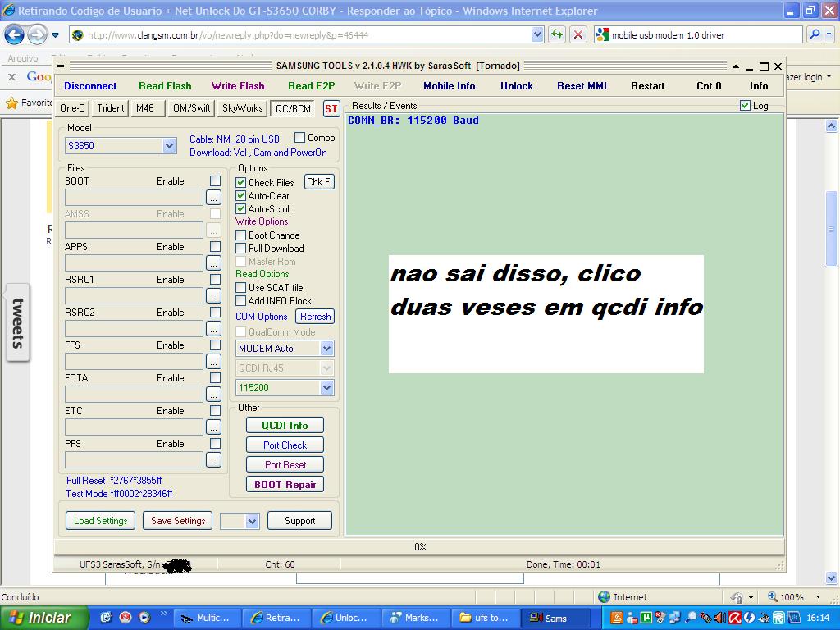Open the 100% zoom level dropdown
This screenshot has height=630, width=840.
click(818, 597)
